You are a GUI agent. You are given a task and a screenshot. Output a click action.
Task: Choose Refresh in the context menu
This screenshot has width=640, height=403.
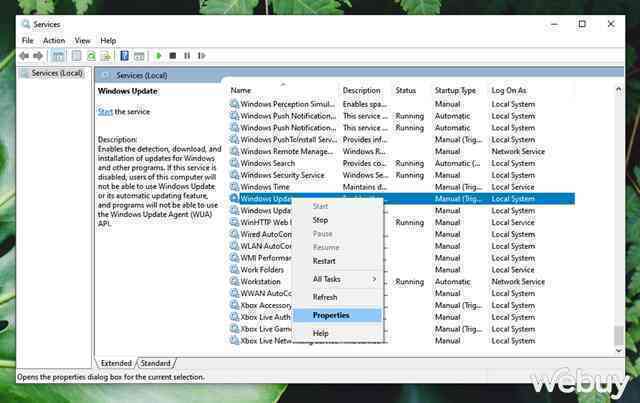pos(338,297)
